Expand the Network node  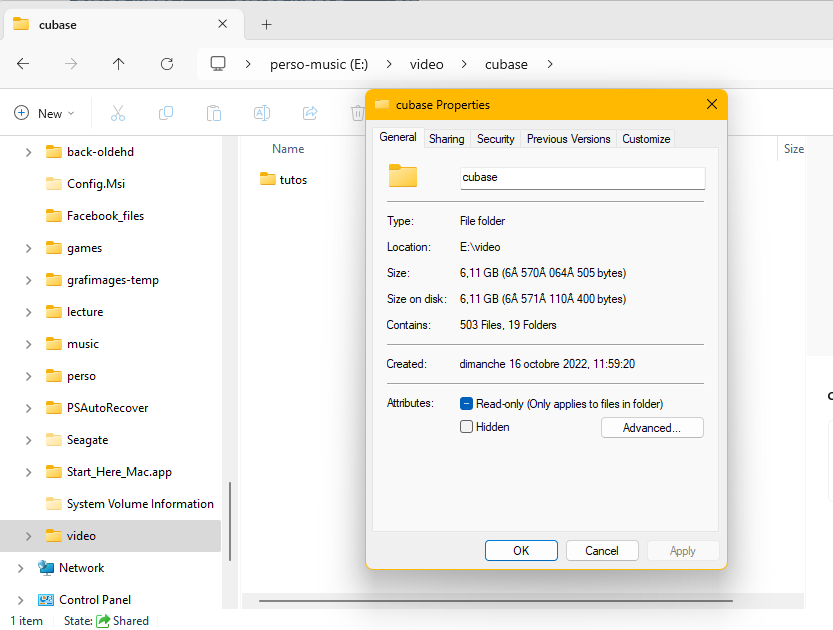[21, 568]
